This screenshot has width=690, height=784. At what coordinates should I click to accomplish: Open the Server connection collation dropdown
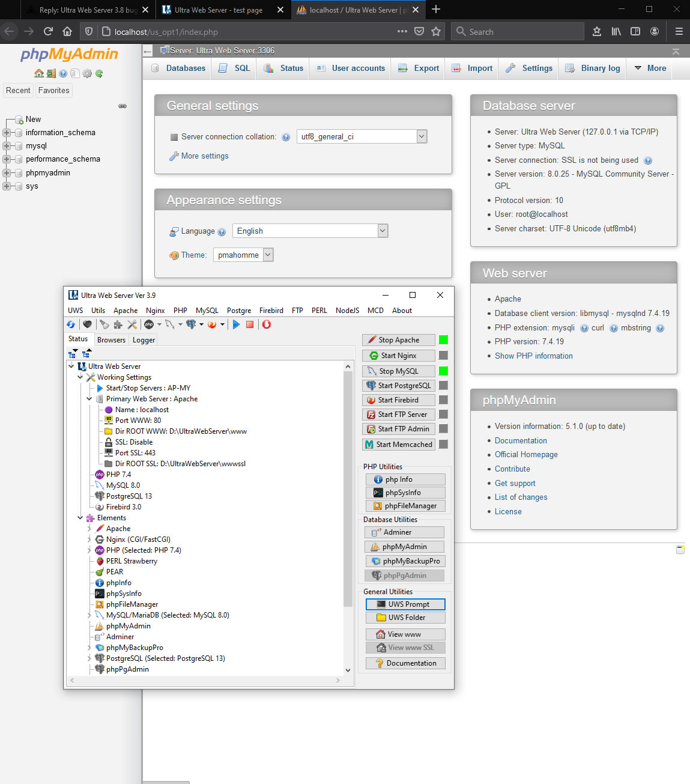[x=362, y=136]
